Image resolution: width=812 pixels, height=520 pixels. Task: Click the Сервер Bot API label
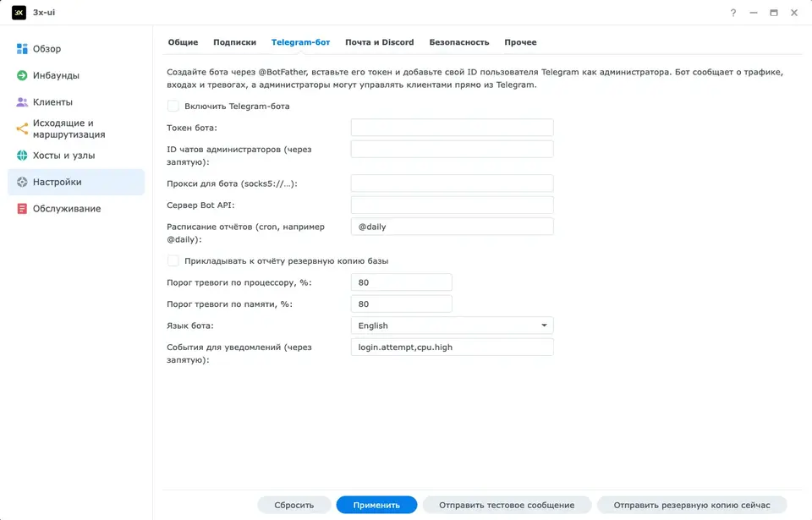pos(200,205)
